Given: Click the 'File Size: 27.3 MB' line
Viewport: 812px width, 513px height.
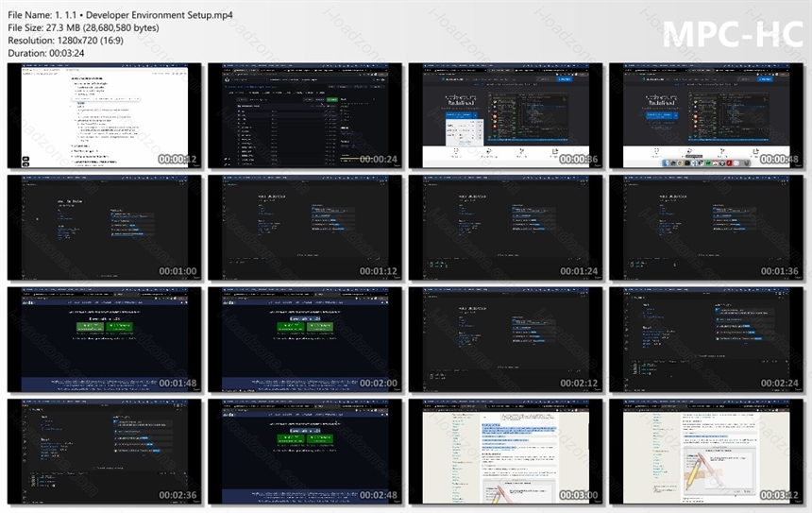Looking at the screenshot, I should (x=83, y=27).
